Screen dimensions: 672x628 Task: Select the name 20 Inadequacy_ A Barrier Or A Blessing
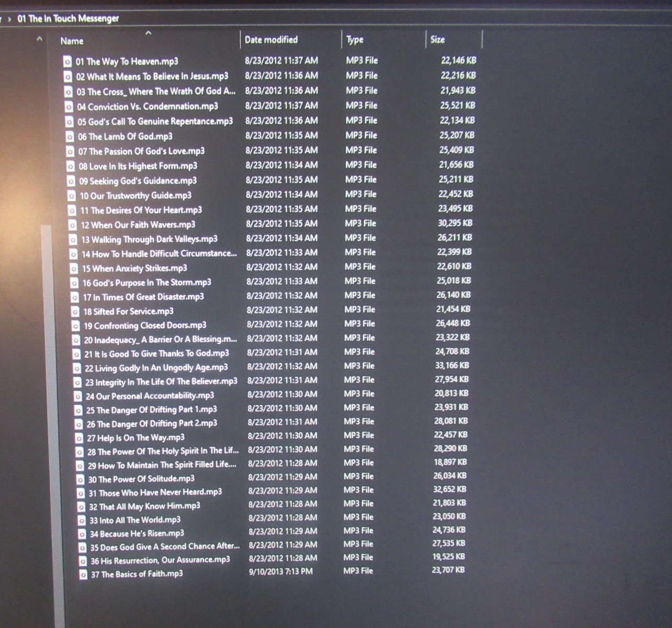[161, 340]
